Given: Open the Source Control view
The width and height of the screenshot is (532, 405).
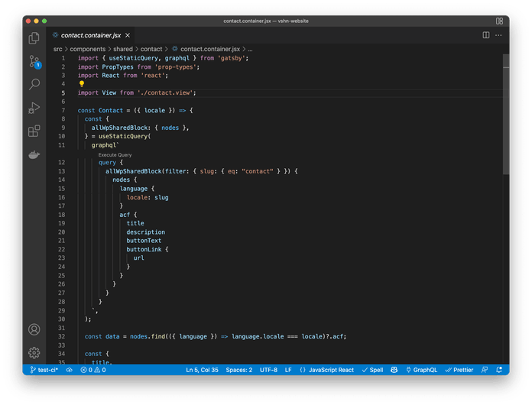Looking at the screenshot, I should click(34, 61).
